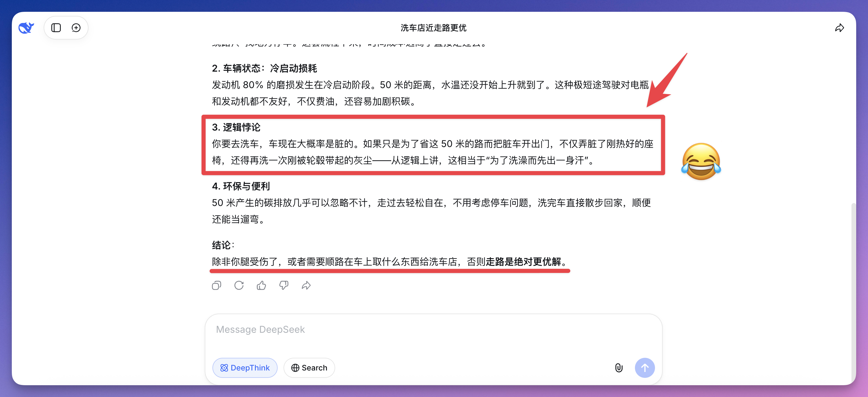
Task: Toggle DeepThink mode
Action: point(245,368)
